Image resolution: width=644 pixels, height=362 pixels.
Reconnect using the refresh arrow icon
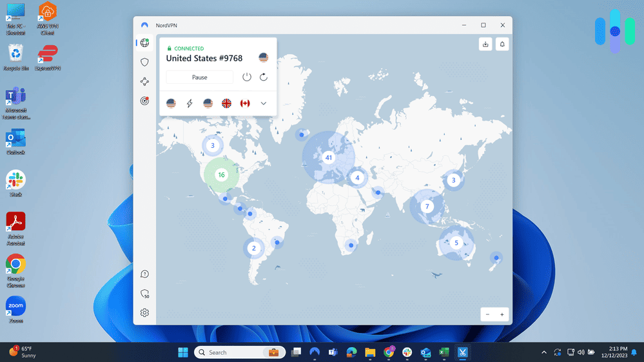point(263,77)
